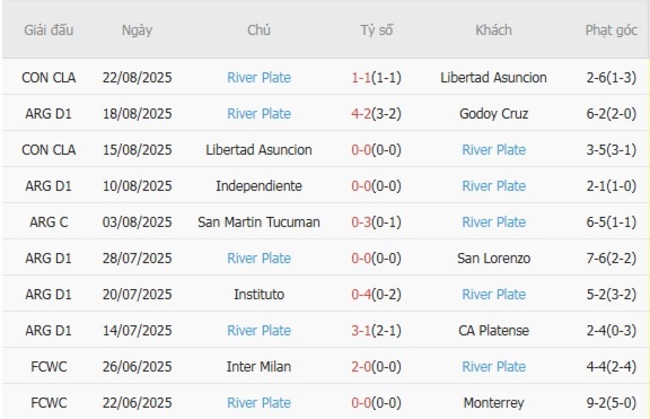Click the "Ngày" column header
The width and height of the screenshot is (650, 419).
click(x=137, y=30)
